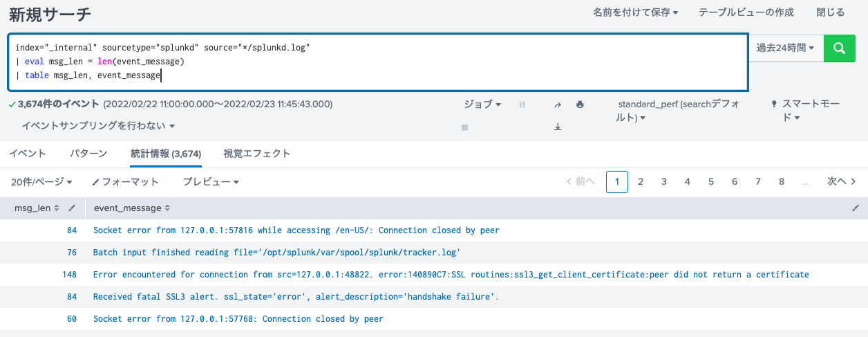Change the 20件/ページ rows per page
The width and height of the screenshot is (868, 337).
click(42, 181)
